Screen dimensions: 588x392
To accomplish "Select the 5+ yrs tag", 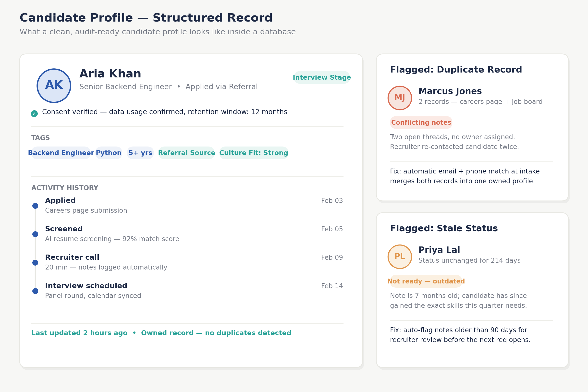I will pyautogui.click(x=140, y=153).
